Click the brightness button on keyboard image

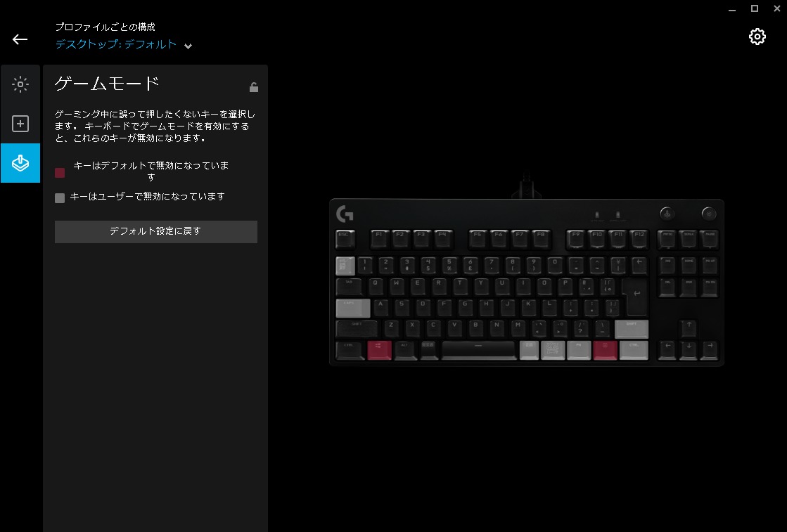pyautogui.click(x=709, y=214)
